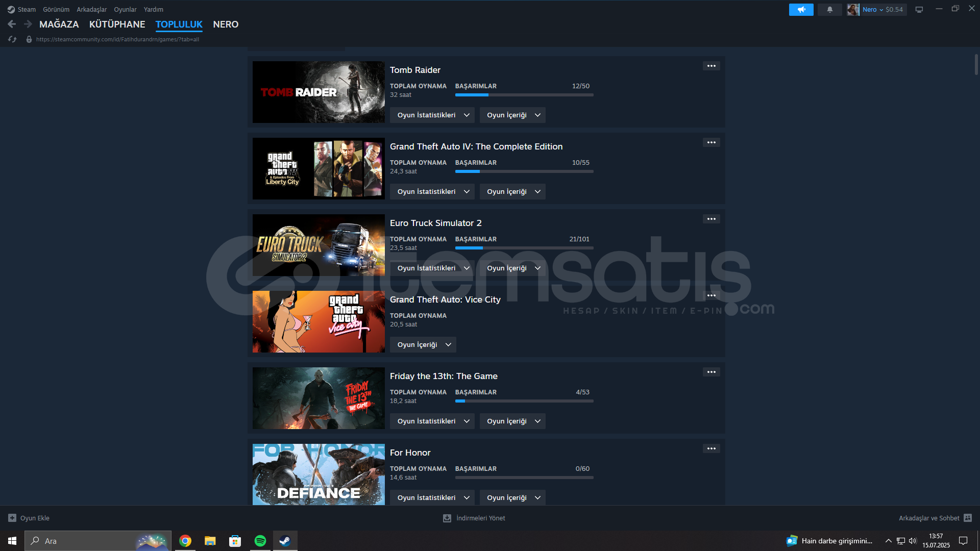
Task: Open the Nero account dropdown
Action: pos(873,9)
